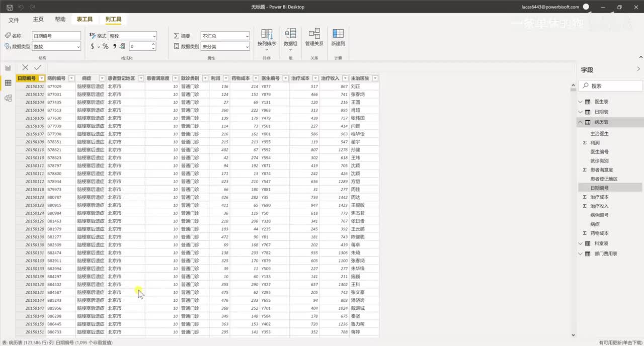Click the 医生表 table icon in fields

(x=588, y=102)
